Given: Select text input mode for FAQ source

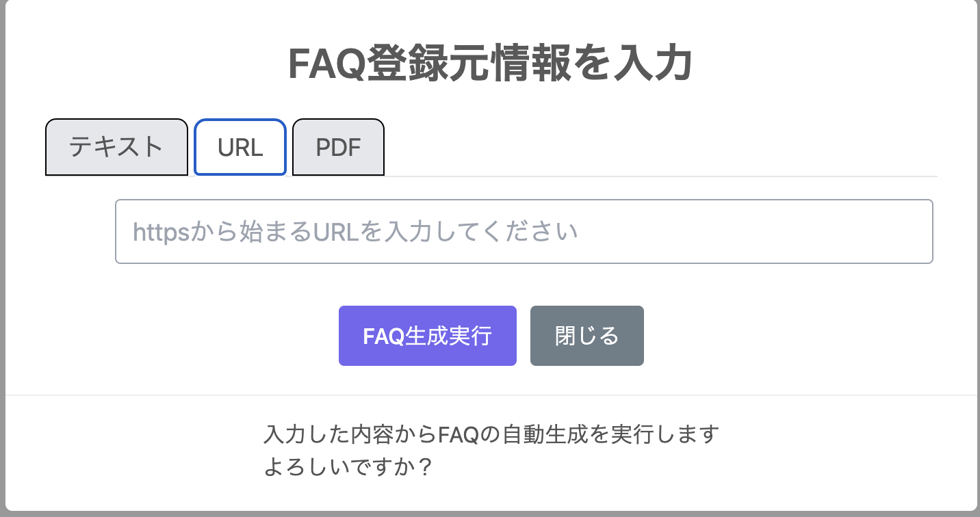Looking at the screenshot, I should [x=116, y=146].
